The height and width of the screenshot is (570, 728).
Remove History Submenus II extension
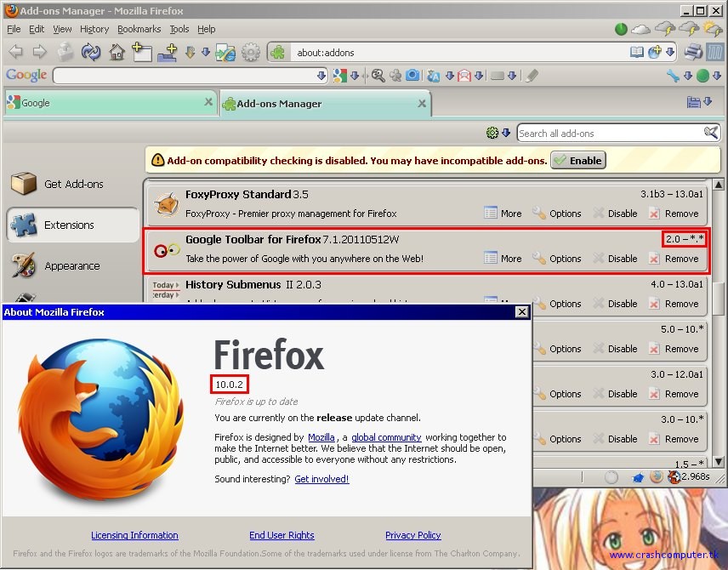point(674,304)
